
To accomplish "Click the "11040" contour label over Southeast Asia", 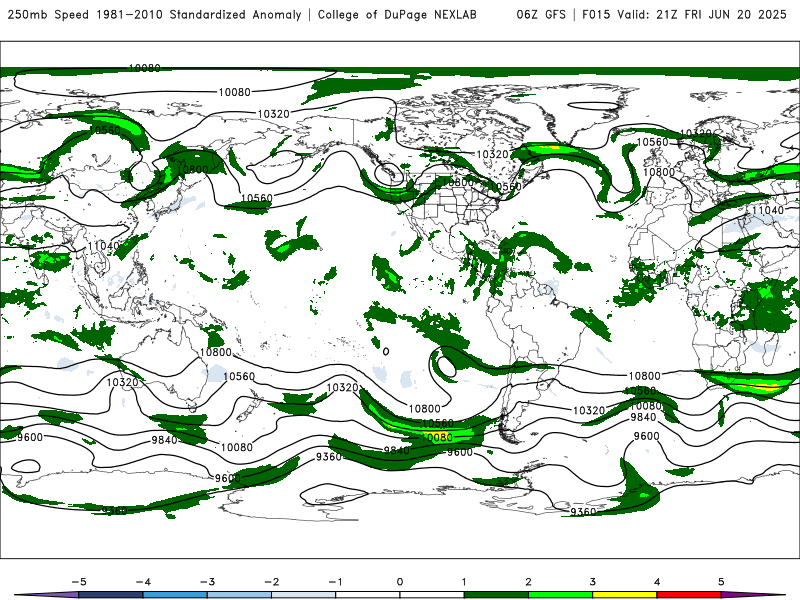I will [104, 246].
